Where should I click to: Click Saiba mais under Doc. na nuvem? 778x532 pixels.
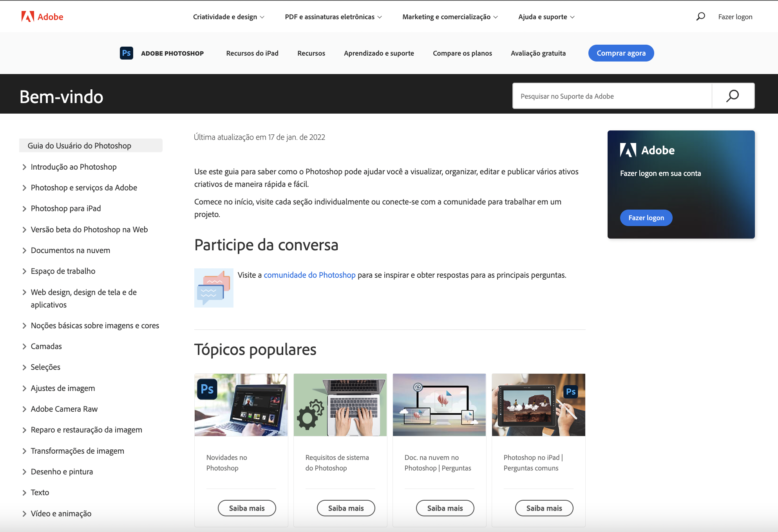click(x=445, y=508)
